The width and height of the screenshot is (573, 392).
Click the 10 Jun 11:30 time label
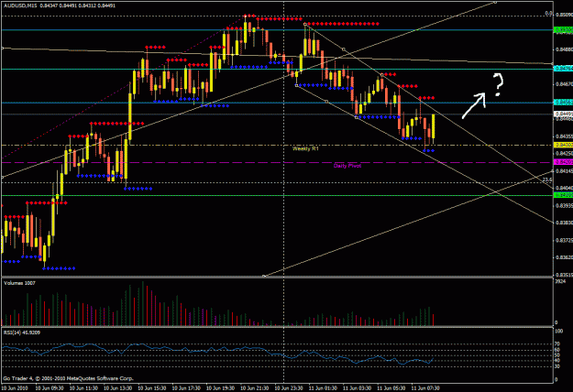[83, 388]
